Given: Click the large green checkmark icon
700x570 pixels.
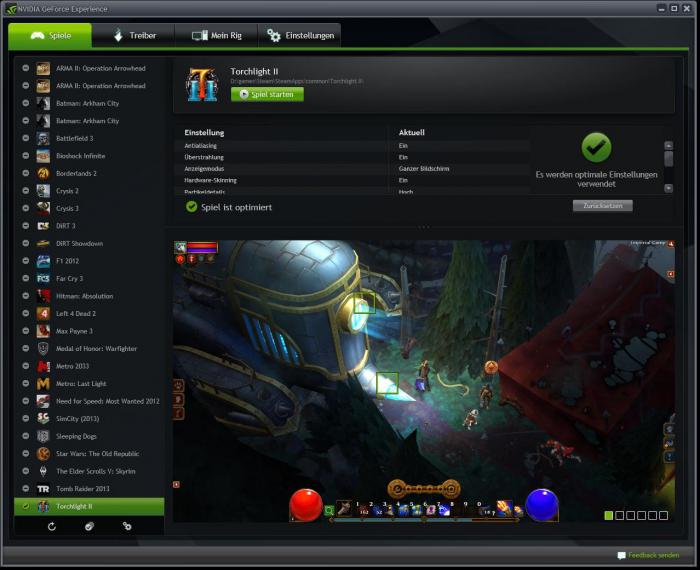Looking at the screenshot, I should 596,147.
